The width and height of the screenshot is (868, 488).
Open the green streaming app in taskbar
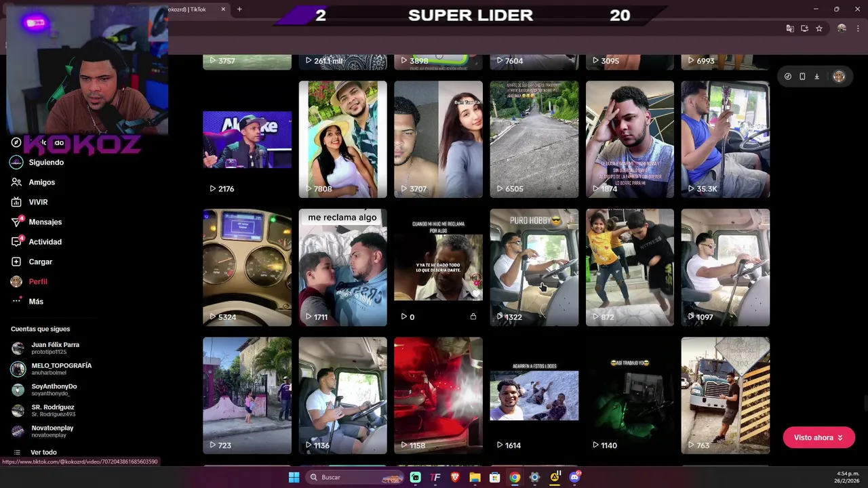point(415,477)
